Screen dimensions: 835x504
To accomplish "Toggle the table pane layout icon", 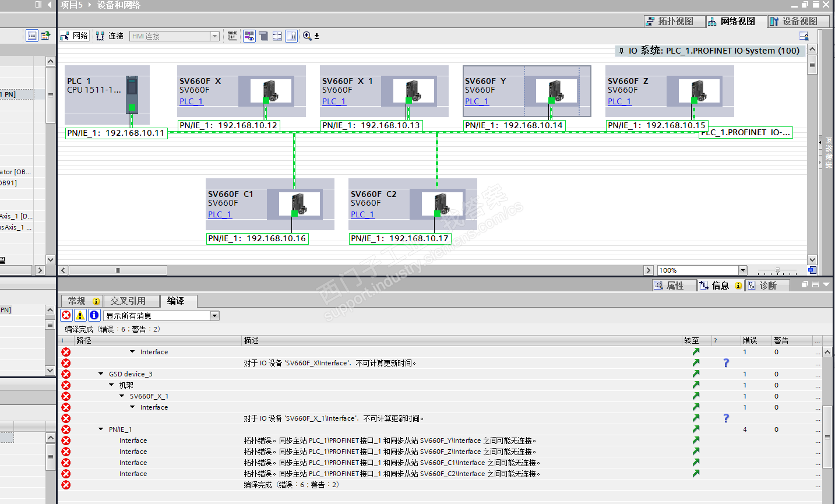I will pyautogui.click(x=291, y=36).
